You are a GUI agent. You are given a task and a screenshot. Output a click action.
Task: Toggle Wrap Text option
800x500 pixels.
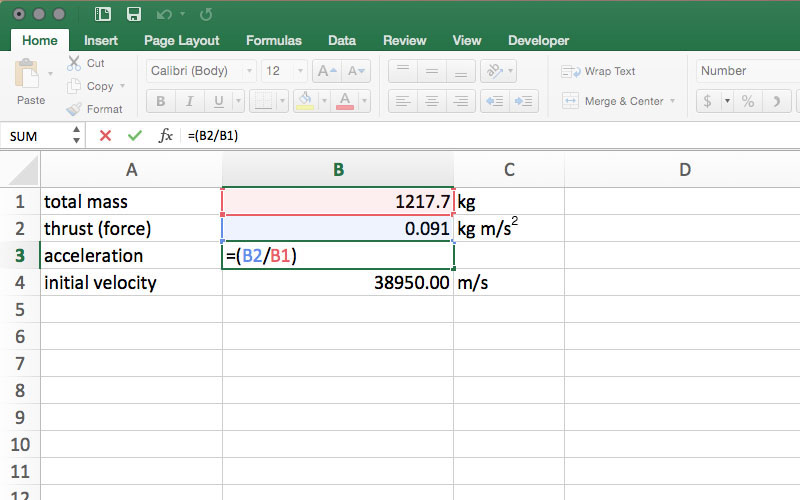coord(599,71)
